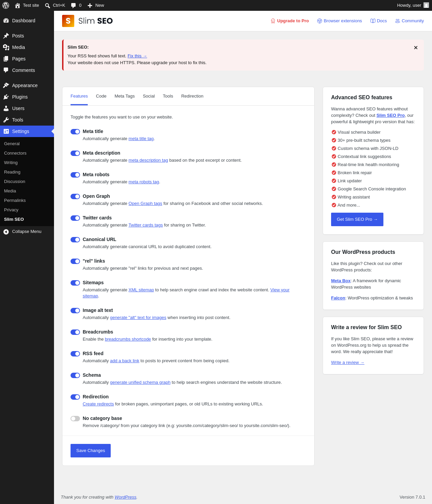This screenshot has width=432, height=504.
Task: Click the Docs book icon
Action: [x=373, y=21]
